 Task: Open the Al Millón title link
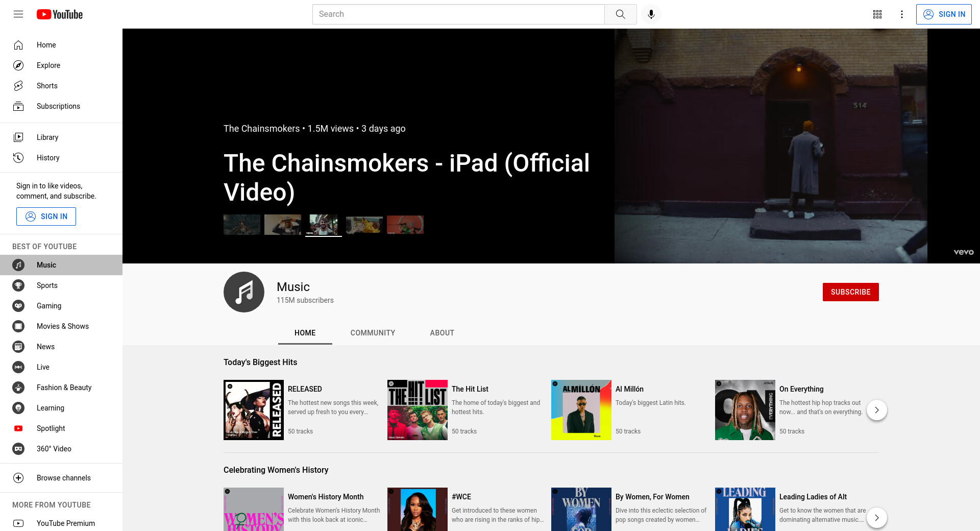pos(629,389)
